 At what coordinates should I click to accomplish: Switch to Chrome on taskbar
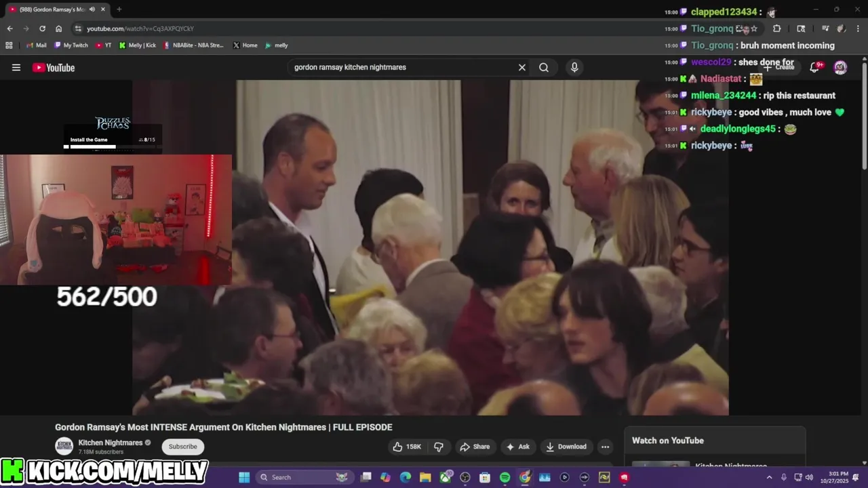tap(525, 477)
